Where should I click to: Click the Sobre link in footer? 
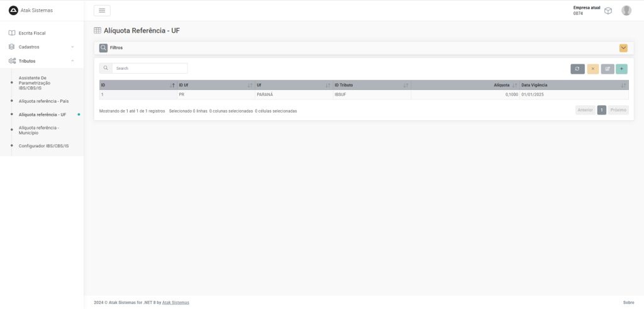pos(628,303)
